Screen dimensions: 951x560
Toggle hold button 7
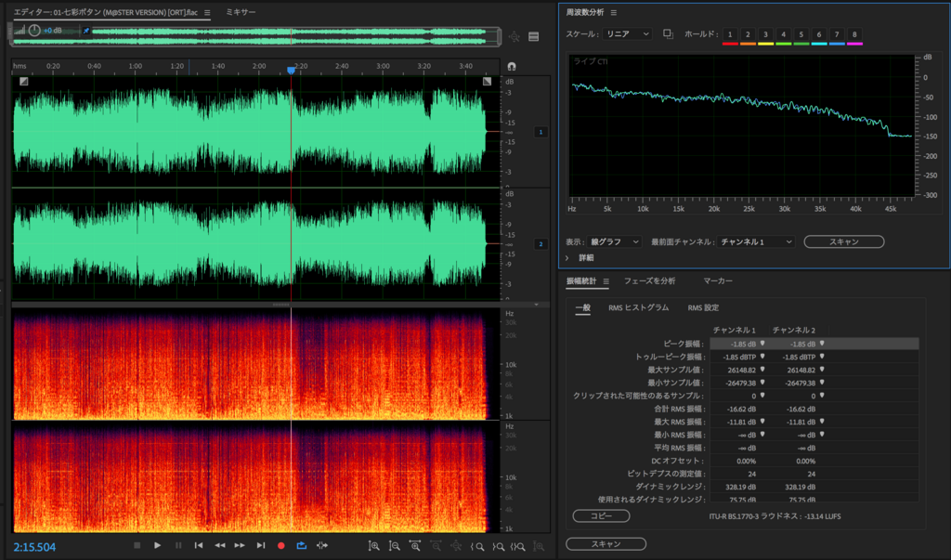[837, 34]
